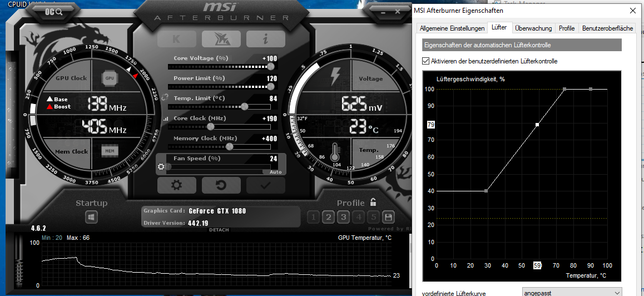Image resolution: width=644 pixels, height=296 pixels.
Task: Select profile slot 5
Action: click(x=374, y=216)
